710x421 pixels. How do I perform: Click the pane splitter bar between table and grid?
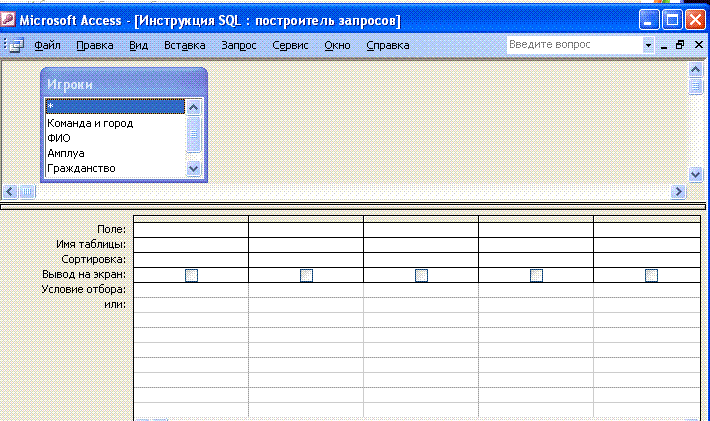tap(353, 206)
